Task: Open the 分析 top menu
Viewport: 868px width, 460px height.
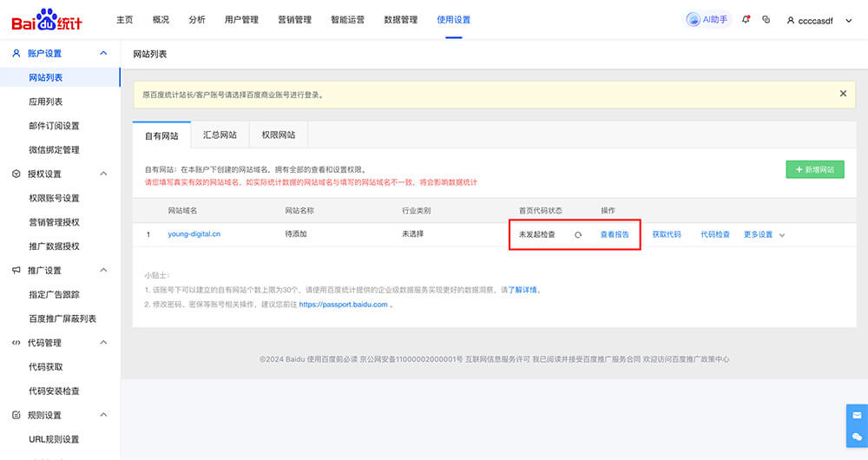Action: pos(197,19)
